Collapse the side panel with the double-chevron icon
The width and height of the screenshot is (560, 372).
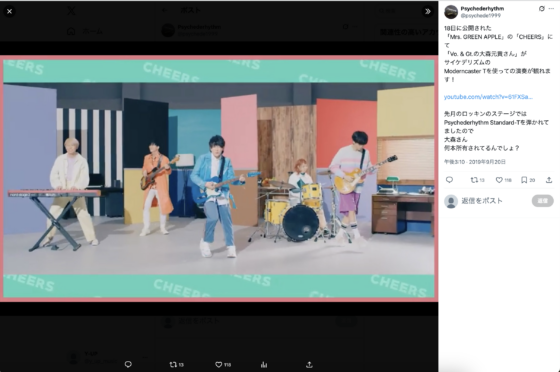coord(428,11)
